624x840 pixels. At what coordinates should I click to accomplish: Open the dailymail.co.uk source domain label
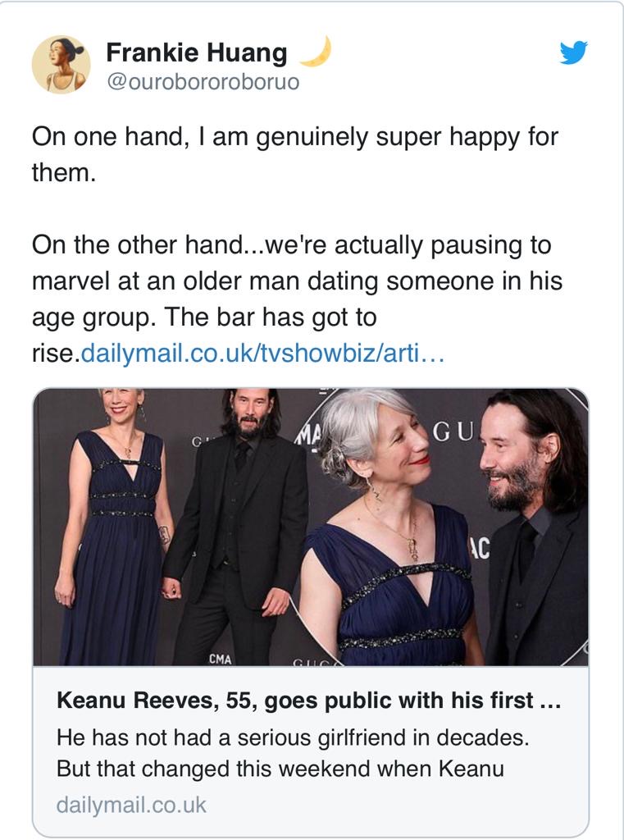131,806
